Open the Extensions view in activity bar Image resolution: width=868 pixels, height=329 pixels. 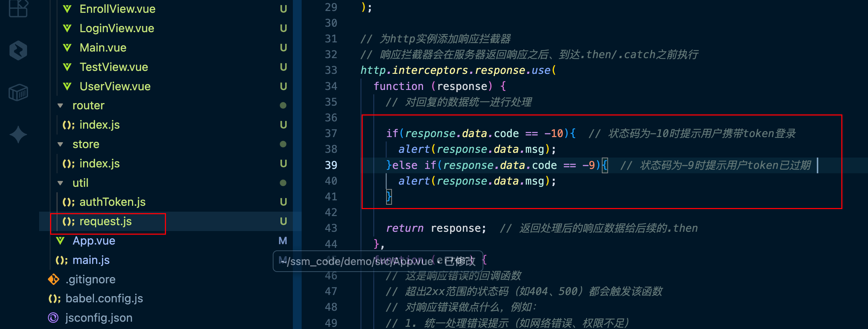point(18,8)
